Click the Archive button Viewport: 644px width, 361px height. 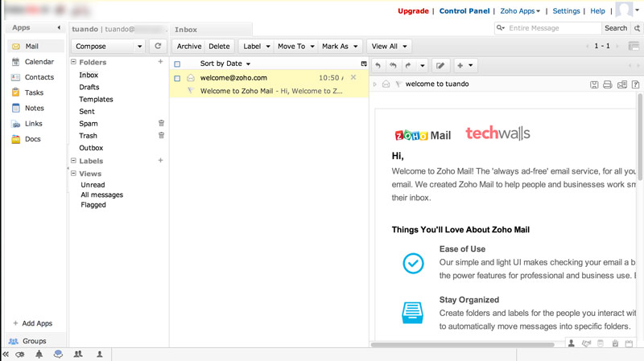click(189, 47)
